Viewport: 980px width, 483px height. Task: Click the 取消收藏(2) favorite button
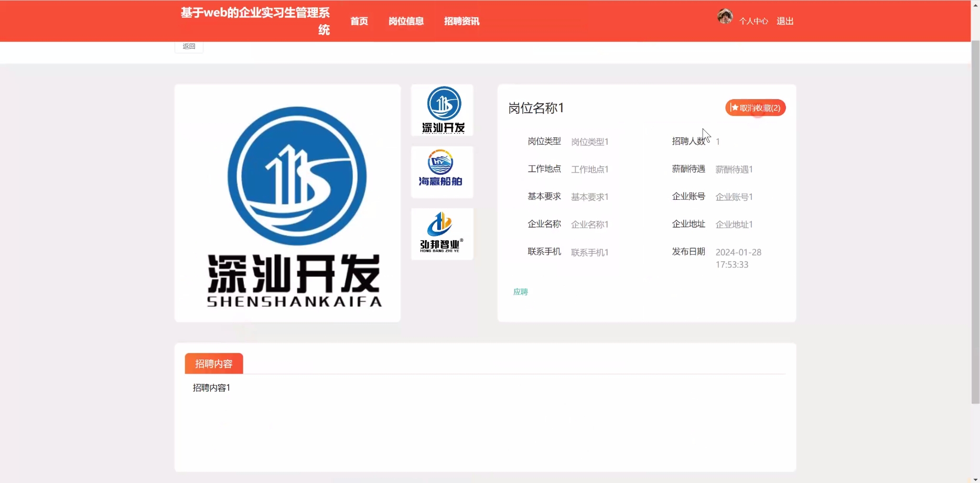click(755, 108)
